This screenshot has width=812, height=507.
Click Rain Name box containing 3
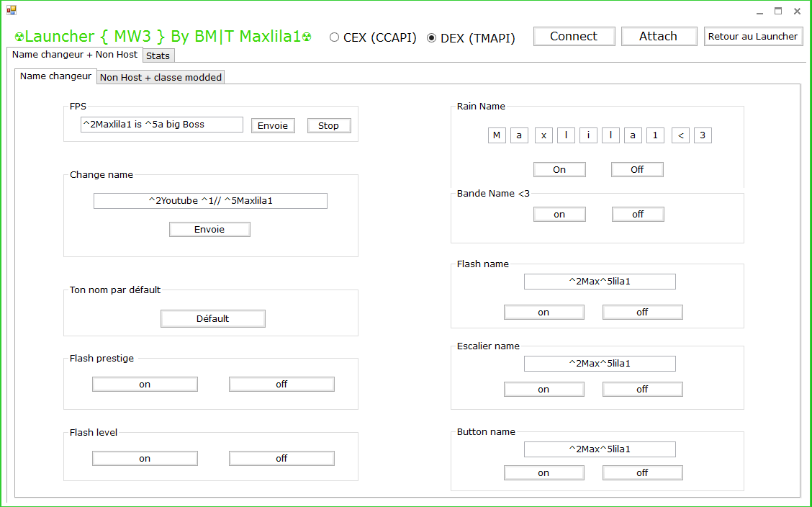tap(703, 135)
